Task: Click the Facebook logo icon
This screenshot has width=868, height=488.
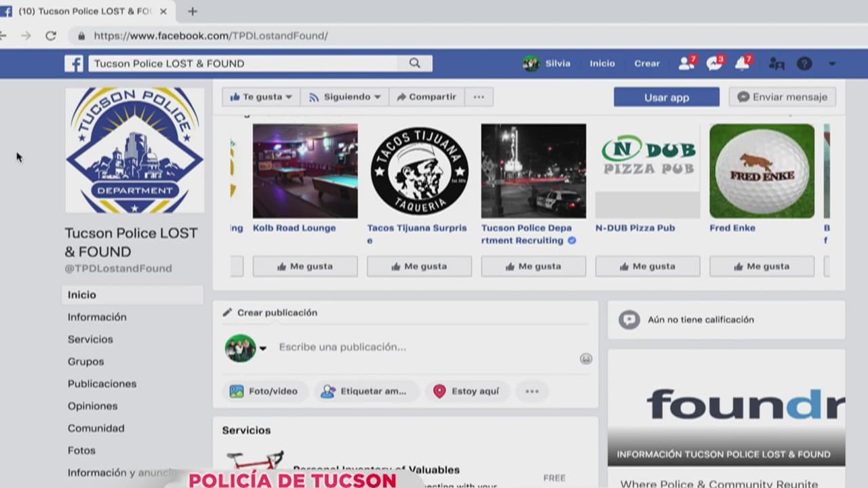Action: tap(74, 64)
